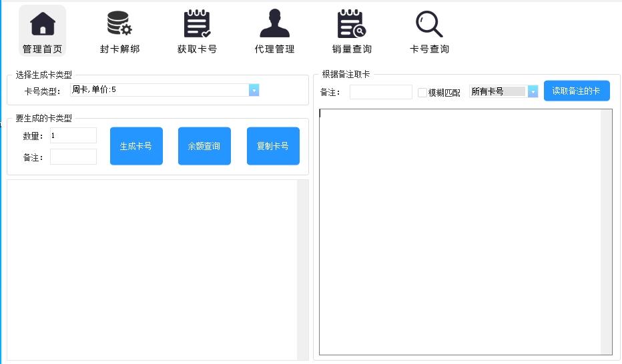Expand the 卡号类型 dropdown arrow

tap(254, 90)
